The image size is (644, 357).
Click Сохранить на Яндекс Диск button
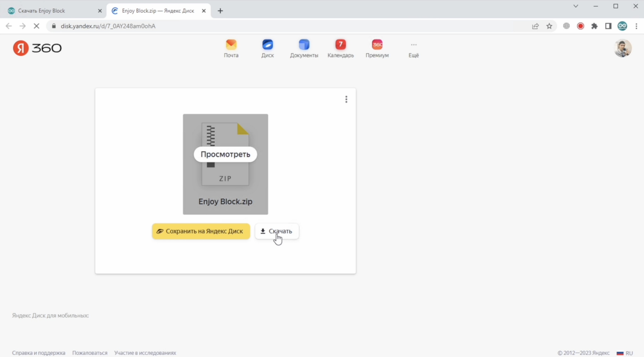(201, 231)
